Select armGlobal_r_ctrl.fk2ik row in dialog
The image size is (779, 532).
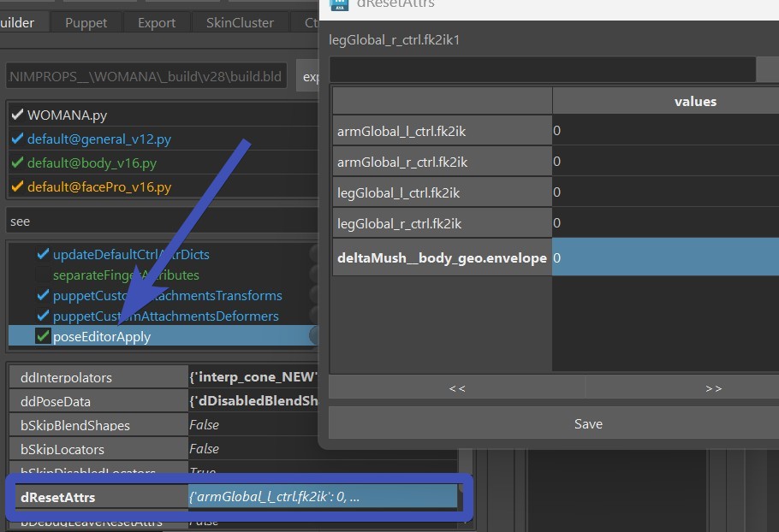pyautogui.click(x=443, y=162)
